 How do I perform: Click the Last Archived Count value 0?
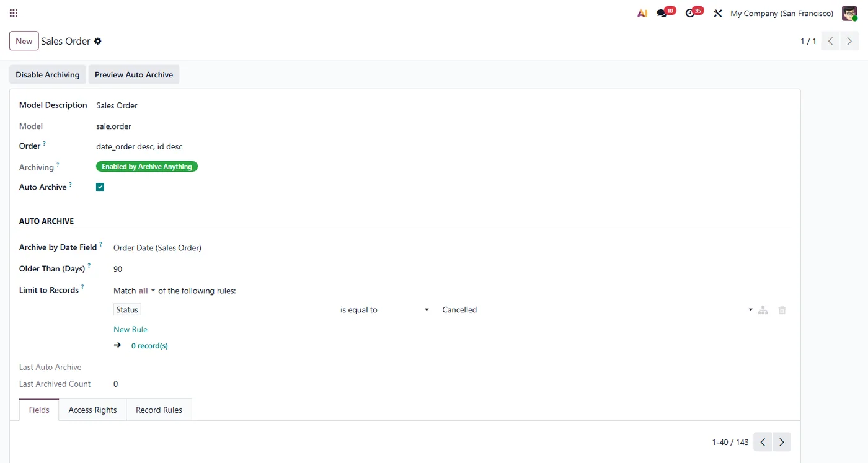115,384
